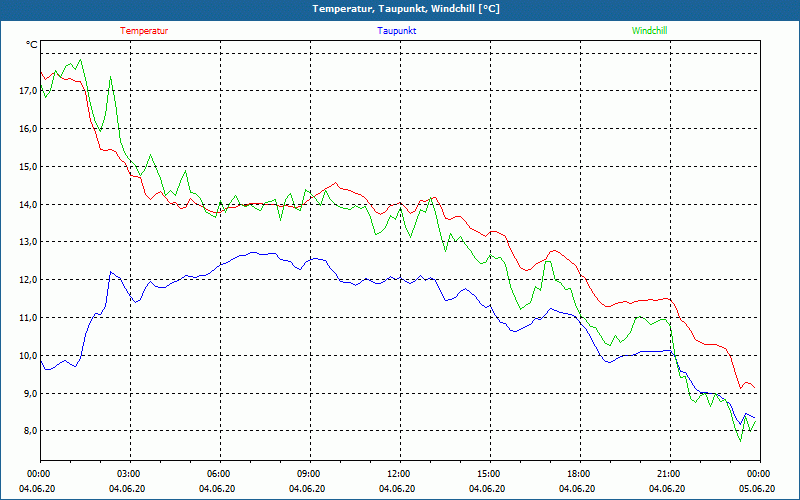The image size is (800, 500).
Task: Click the 04.06.20 date under 12:00
Action: click(397, 489)
